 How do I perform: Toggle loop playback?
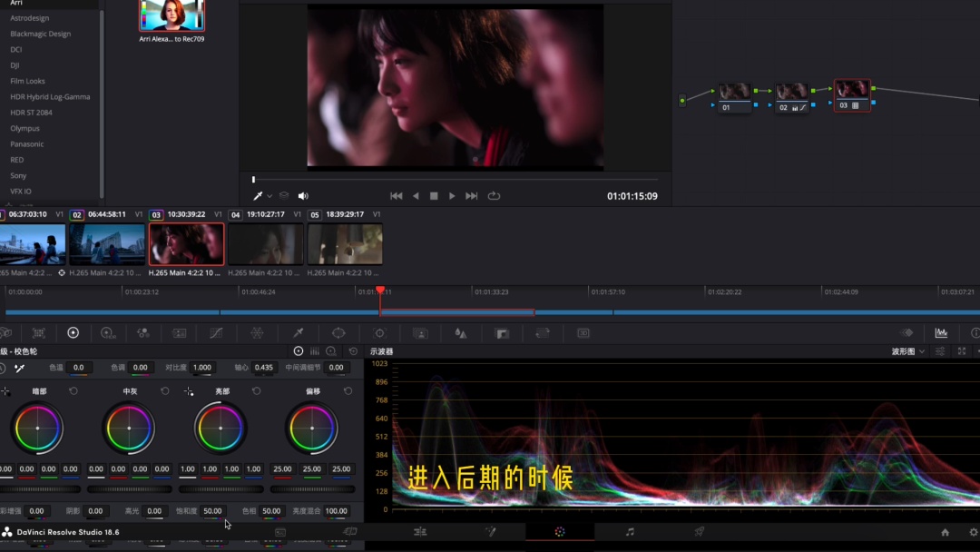(x=494, y=196)
